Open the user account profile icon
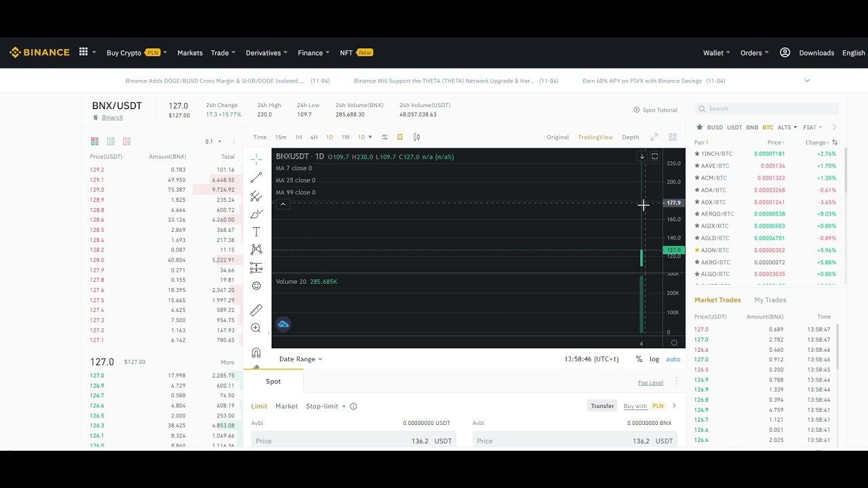 [785, 52]
